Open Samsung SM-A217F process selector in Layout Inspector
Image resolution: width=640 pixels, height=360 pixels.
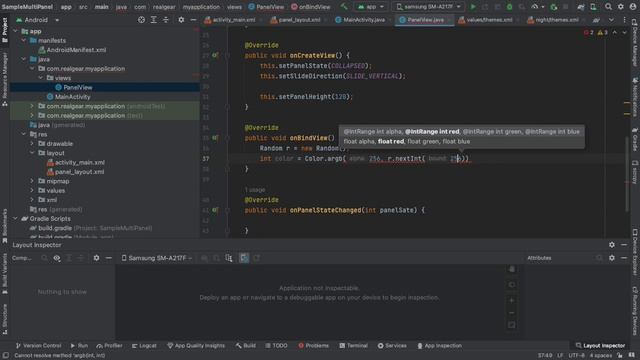[x=157, y=258]
